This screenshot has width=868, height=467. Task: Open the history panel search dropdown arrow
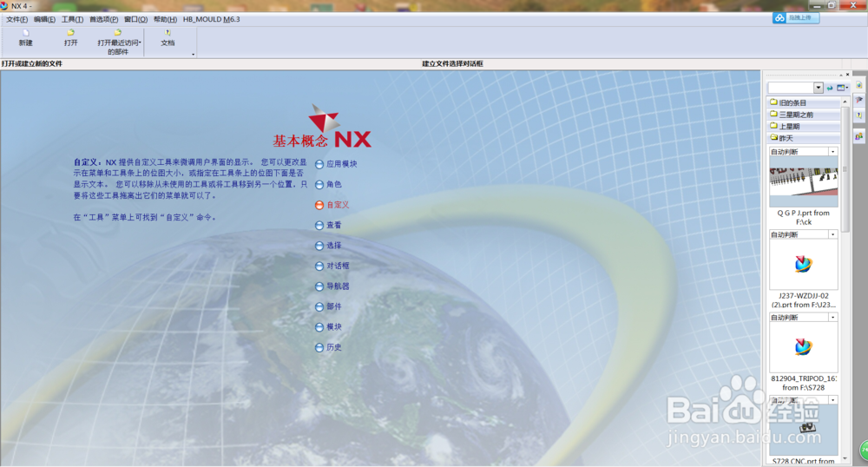(x=819, y=88)
